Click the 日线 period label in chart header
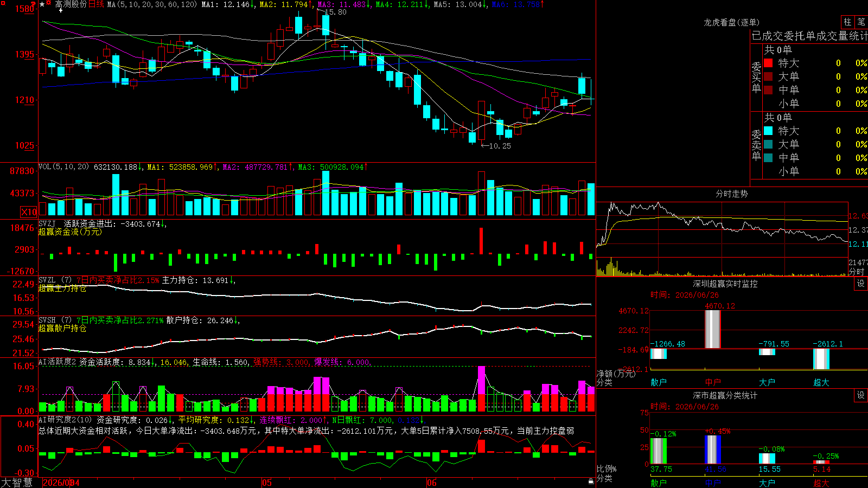 pos(96,4)
